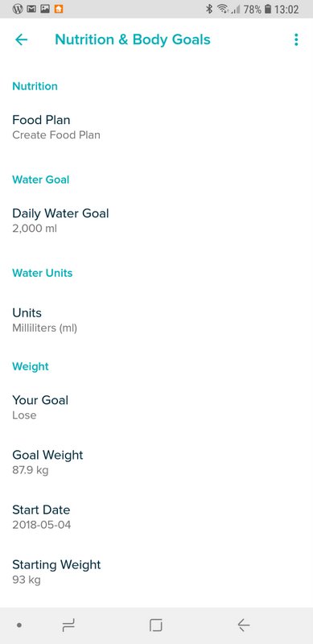Tap the WordPress notification icon
This screenshot has width=313, height=644.
point(18,9)
